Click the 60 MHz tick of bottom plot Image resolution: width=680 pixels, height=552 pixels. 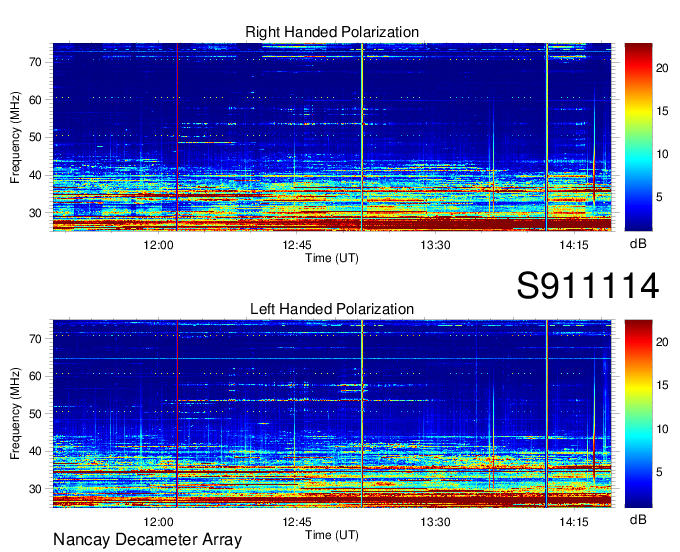point(36,376)
